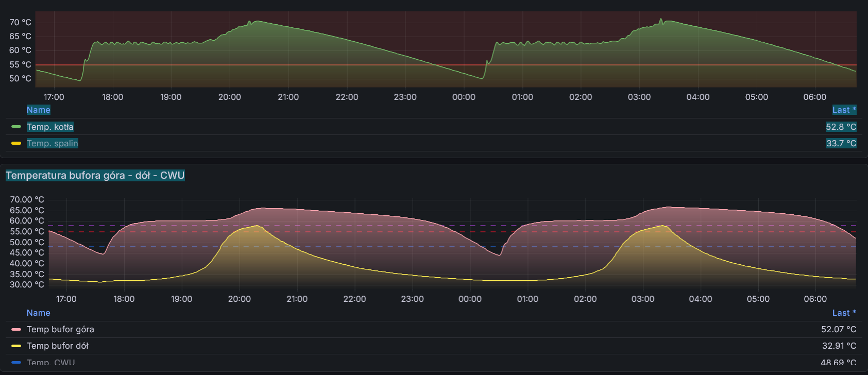Click the 21:00 time label on the boiler chart
The image size is (868, 375).
click(288, 97)
